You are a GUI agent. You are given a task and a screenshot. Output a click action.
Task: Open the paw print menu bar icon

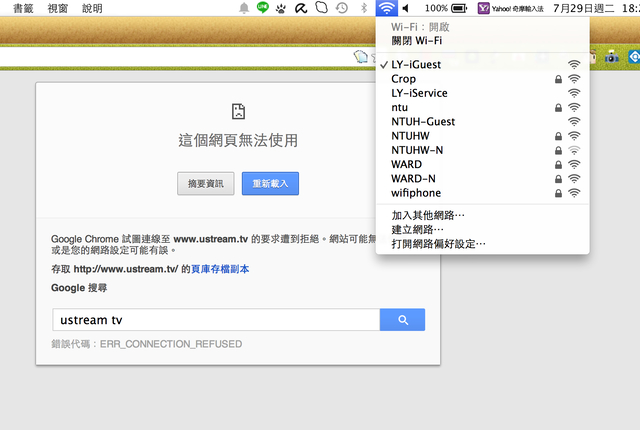pyautogui.click(x=281, y=8)
